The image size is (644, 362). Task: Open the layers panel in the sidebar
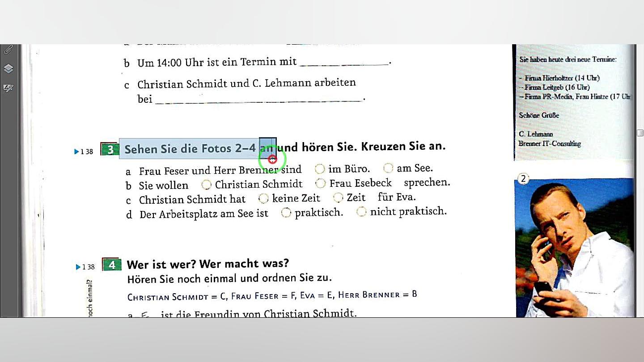click(8, 69)
